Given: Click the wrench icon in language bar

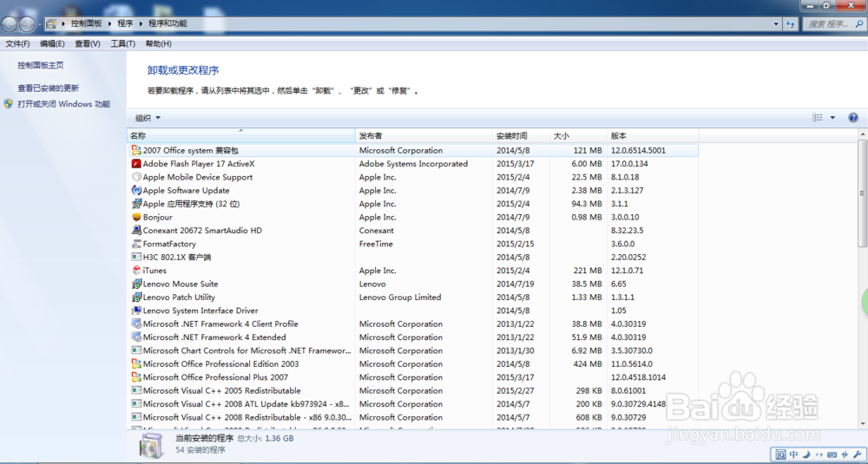Looking at the screenshot, I should click(858, 454).
